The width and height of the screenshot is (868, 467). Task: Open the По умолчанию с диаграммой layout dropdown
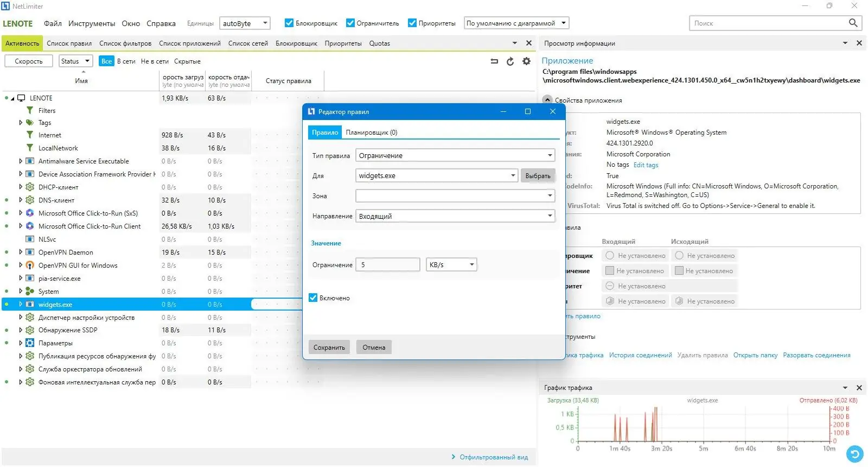coord(516,23)
